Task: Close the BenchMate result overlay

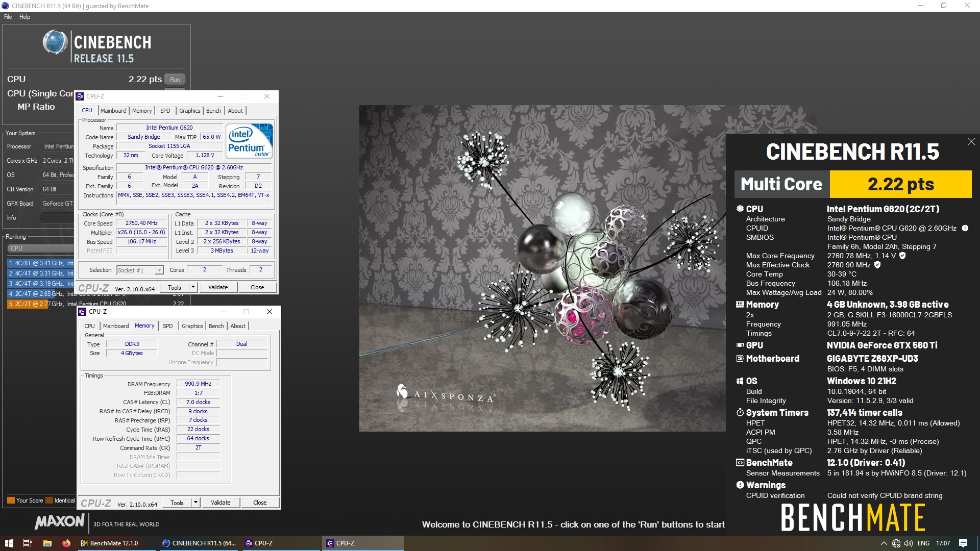Action: pos(971,142)
